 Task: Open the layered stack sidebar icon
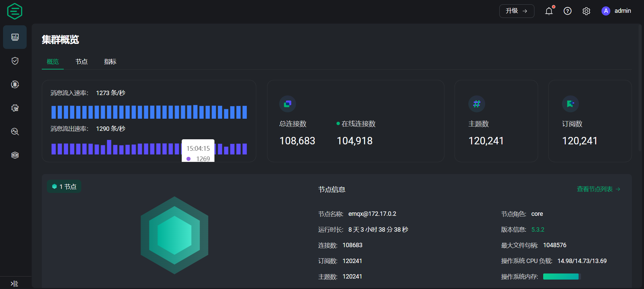click(x=15, y=155)
